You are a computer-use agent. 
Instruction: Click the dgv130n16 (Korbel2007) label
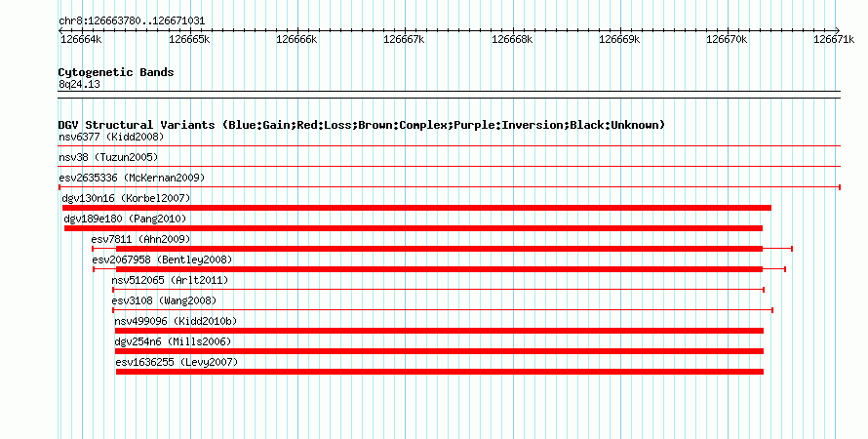click(x=126, y=198)
